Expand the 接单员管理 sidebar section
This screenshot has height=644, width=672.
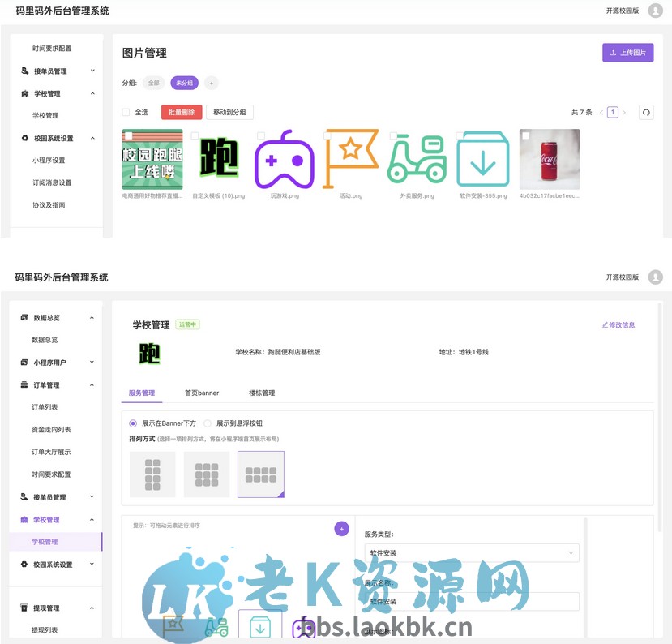(91, 496)
